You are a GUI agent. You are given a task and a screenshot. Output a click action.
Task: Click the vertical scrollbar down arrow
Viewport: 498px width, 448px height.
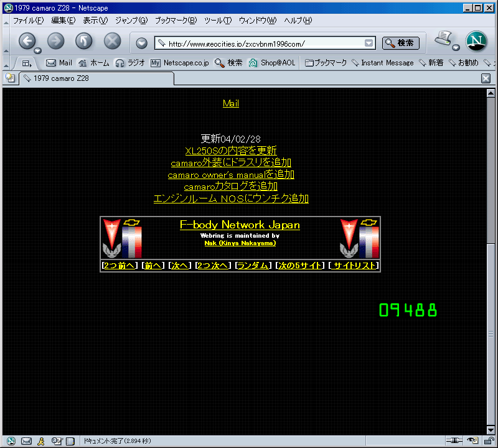point(491,430)
